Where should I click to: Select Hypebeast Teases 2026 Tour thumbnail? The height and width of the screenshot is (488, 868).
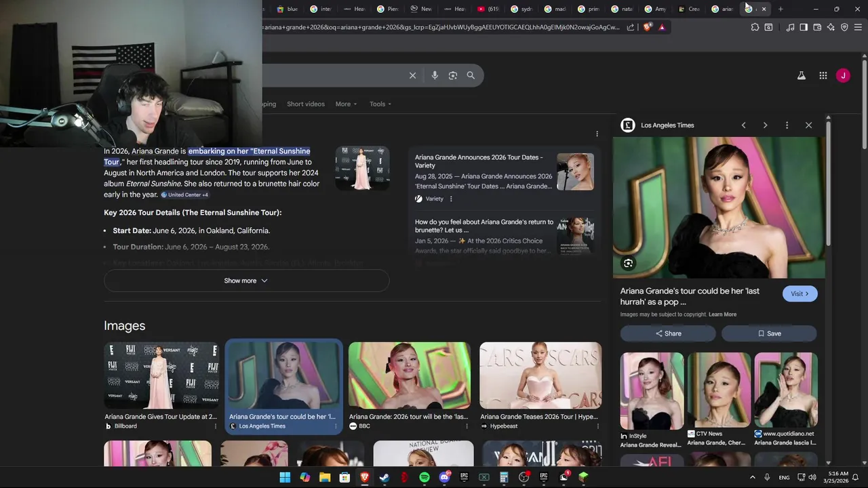coord(540,375)
